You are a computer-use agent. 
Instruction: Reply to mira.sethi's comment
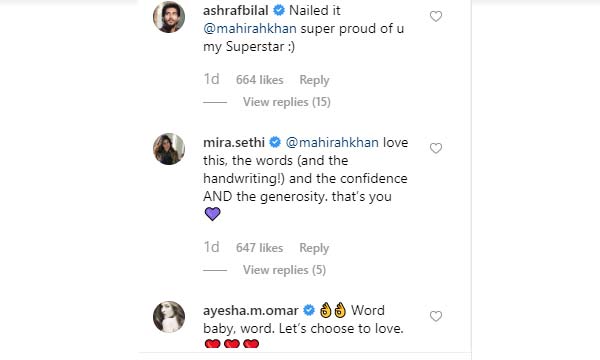pos(314,248)
